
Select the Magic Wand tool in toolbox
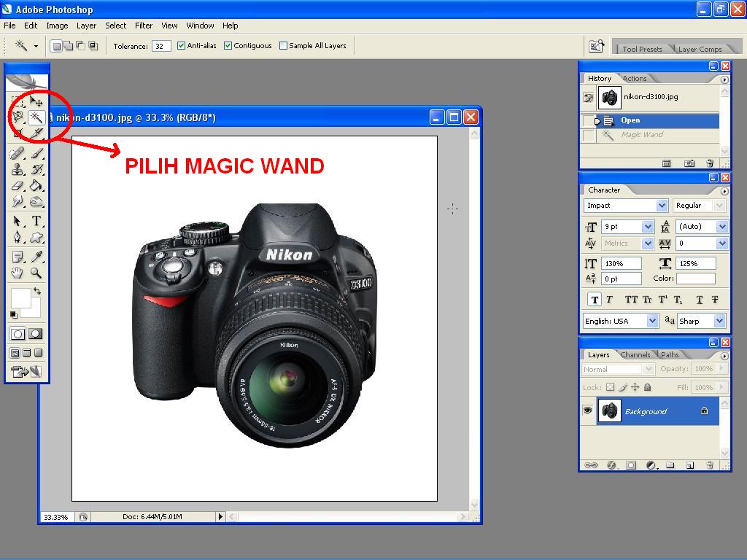[x=36, y=117]
